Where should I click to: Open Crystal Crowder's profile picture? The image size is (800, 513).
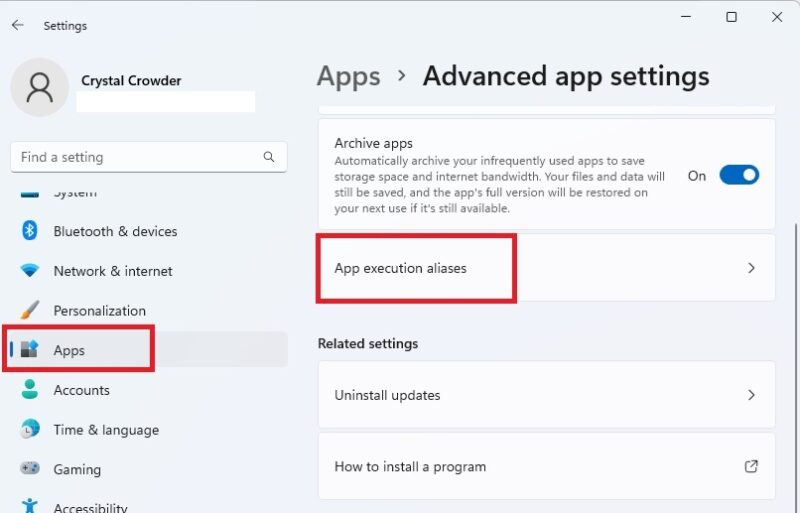(40, 87)
